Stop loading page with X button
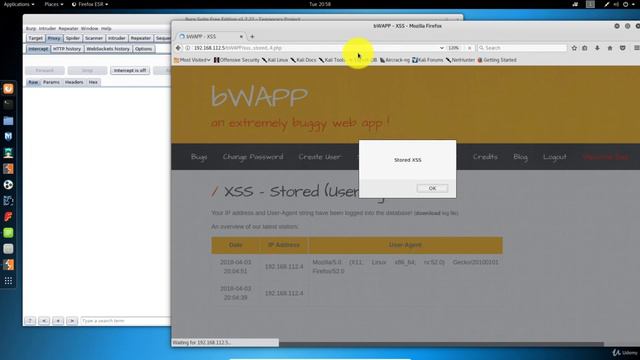The width and height of the screenshot is (640, 360). [469, 48]
